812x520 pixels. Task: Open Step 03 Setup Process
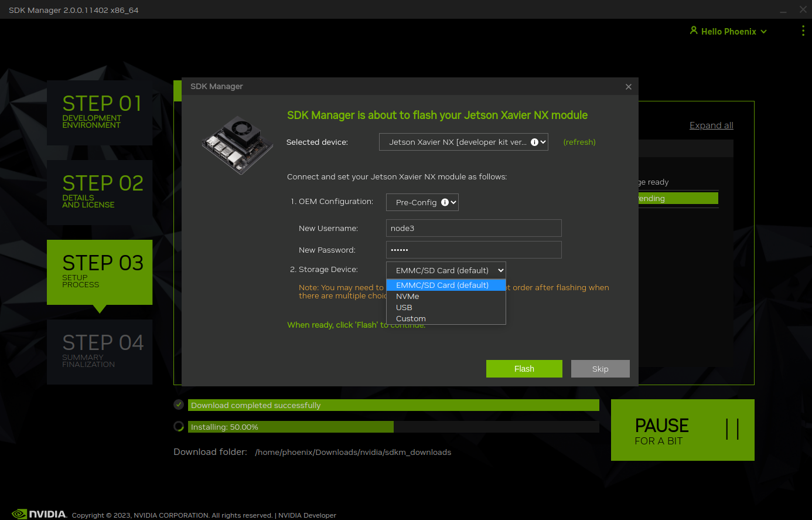click(100, 272)
